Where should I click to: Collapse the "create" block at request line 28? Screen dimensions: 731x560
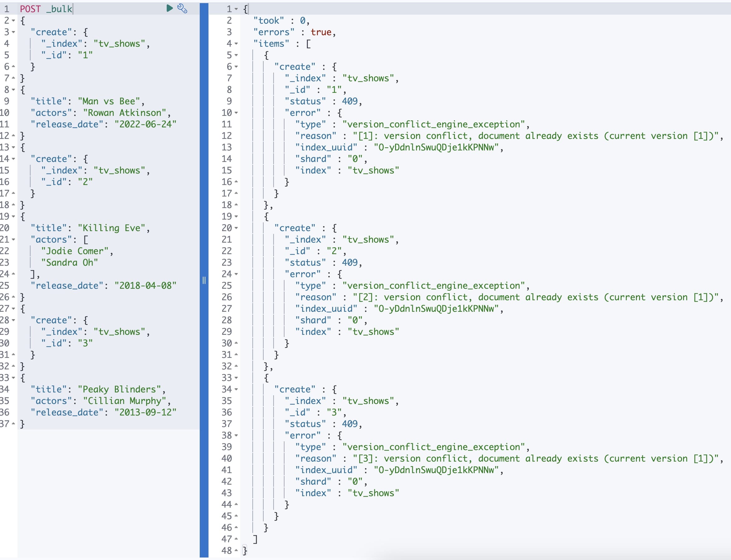click(x=13, y=320)
